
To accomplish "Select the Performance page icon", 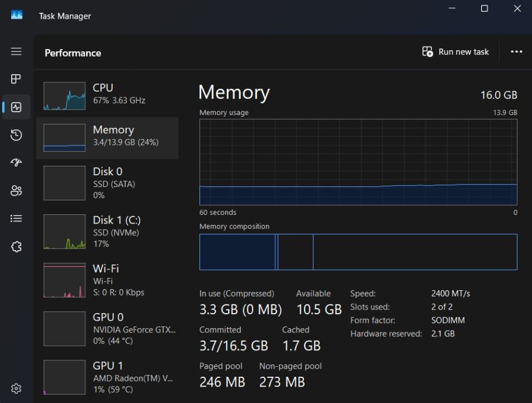I will pos(16,107).
